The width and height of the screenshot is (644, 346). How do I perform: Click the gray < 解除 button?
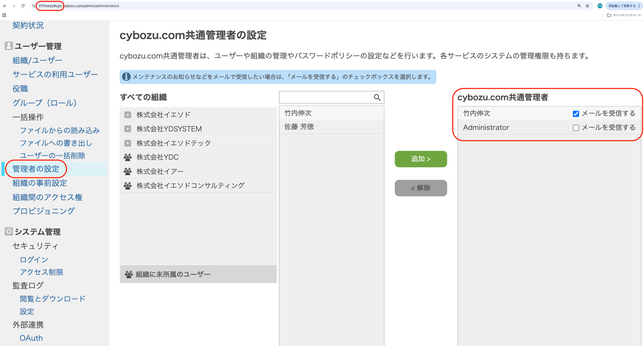tap(421, 188)
